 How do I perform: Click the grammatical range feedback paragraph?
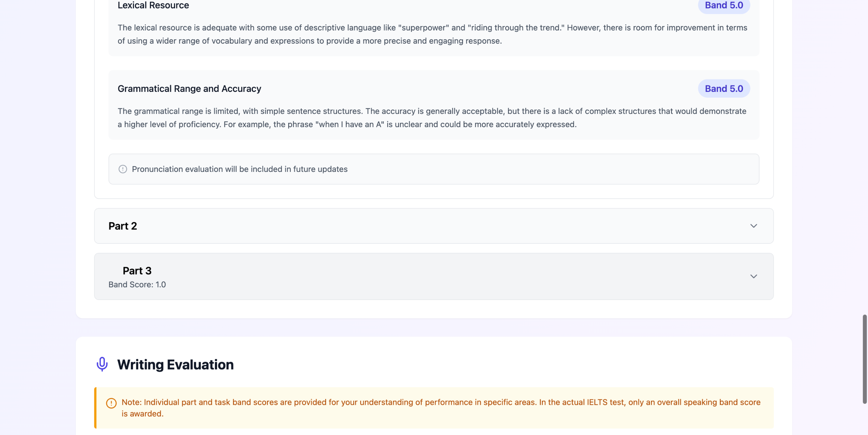[x=432, y=118]
